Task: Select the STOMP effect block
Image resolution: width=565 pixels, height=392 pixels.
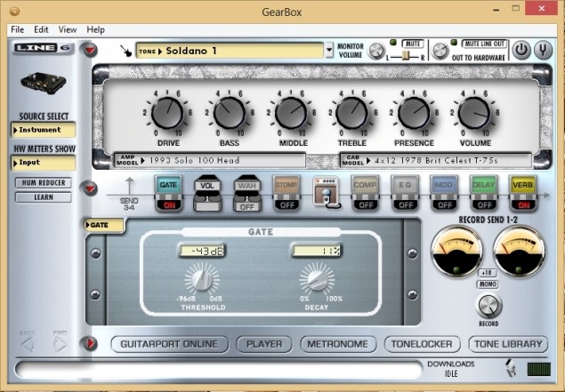Action: click(287, 185)
